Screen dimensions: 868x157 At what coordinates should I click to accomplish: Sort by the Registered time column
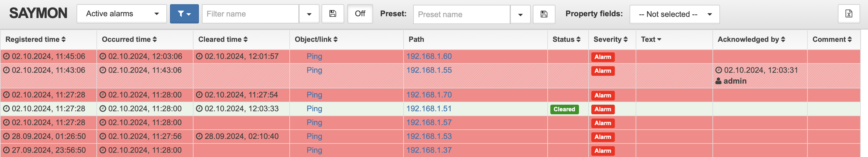point(35,39)
